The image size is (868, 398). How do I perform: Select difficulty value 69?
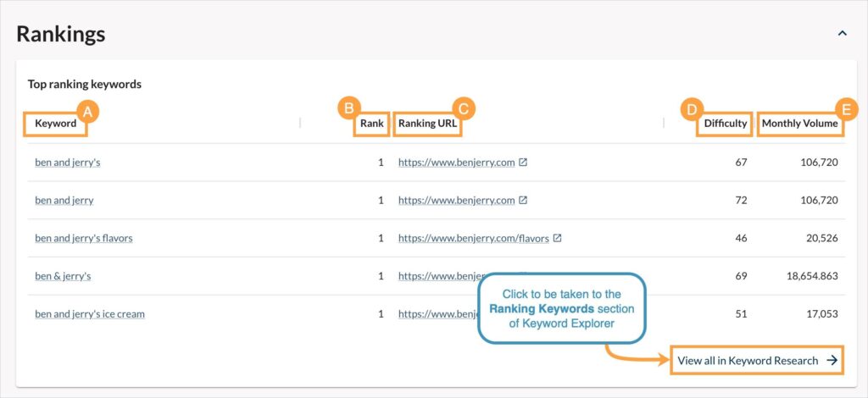741,276
